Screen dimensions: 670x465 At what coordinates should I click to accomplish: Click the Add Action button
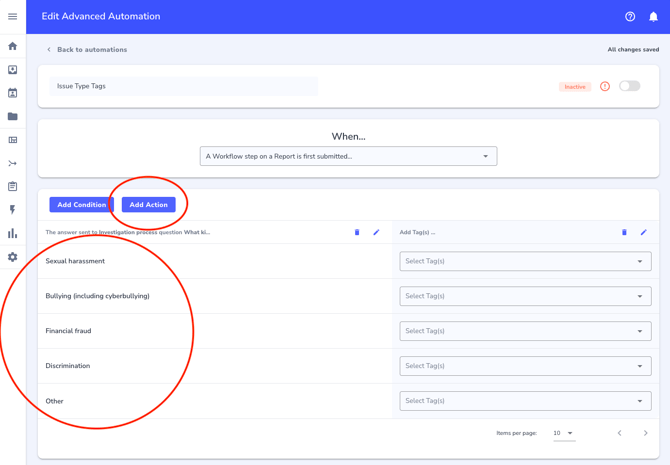pos(148,205)
